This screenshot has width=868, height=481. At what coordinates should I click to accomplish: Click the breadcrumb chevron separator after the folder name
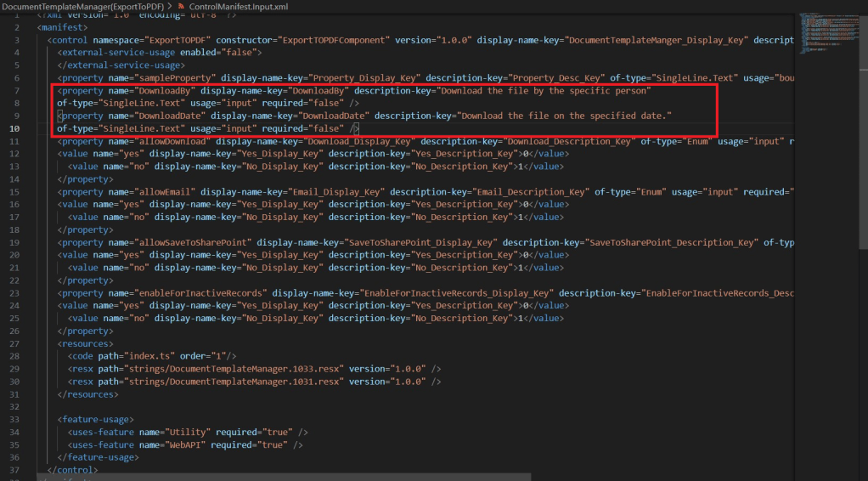pyautogui.click(x=168, y=6)
